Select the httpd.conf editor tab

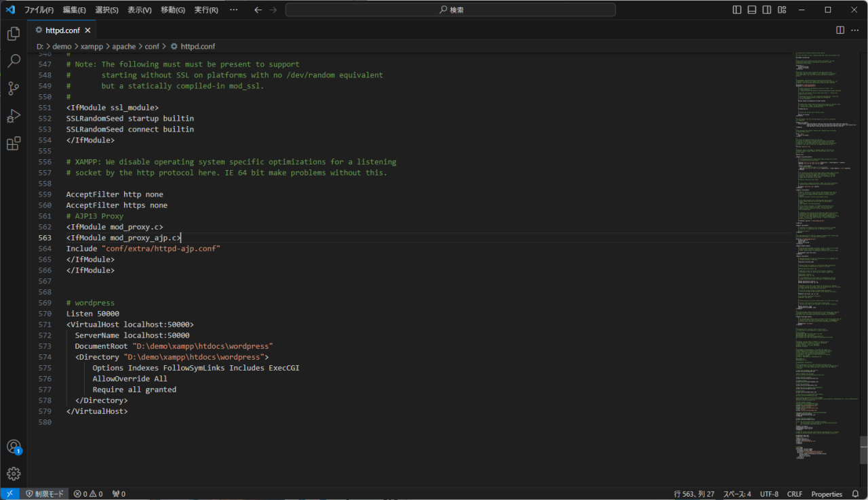pos(62,30)
